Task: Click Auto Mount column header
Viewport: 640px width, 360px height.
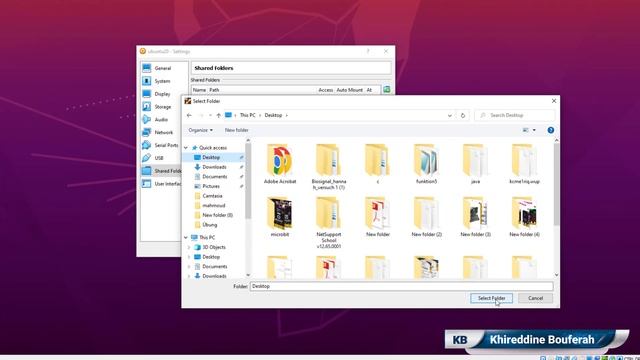Action: [x=349, y=90]
